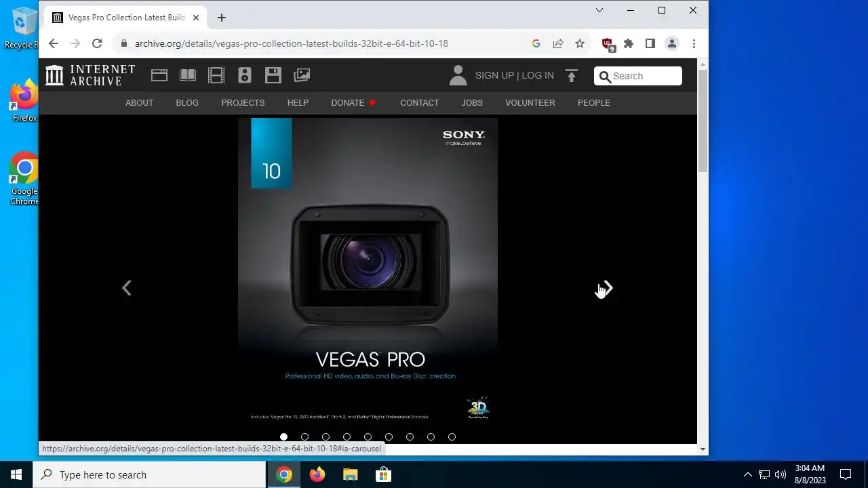Image resolution: width=868 pixels, height=488 pixels.
Task: Click the scrollbar down arrow
Action: coord(703,449)
